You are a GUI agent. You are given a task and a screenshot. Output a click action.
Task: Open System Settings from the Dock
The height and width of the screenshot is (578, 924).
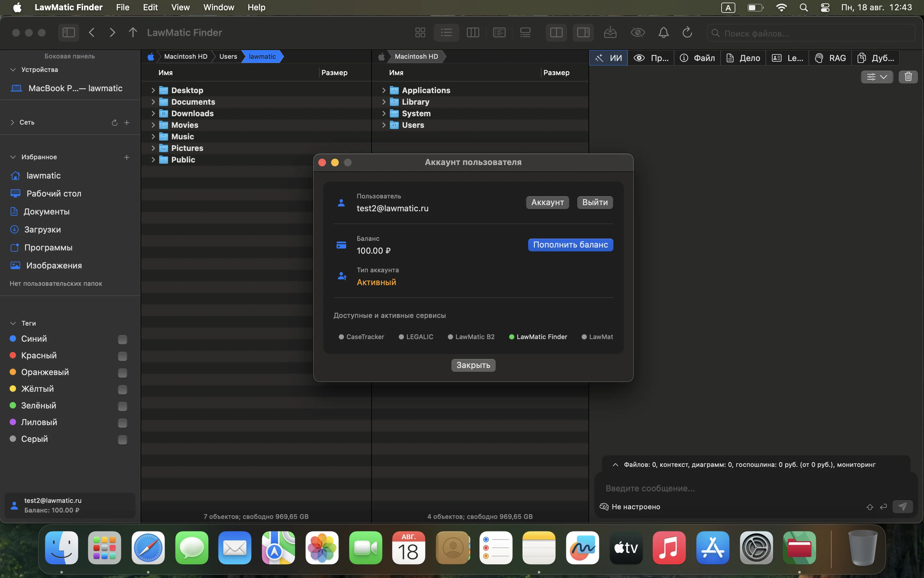coord(757,548)
